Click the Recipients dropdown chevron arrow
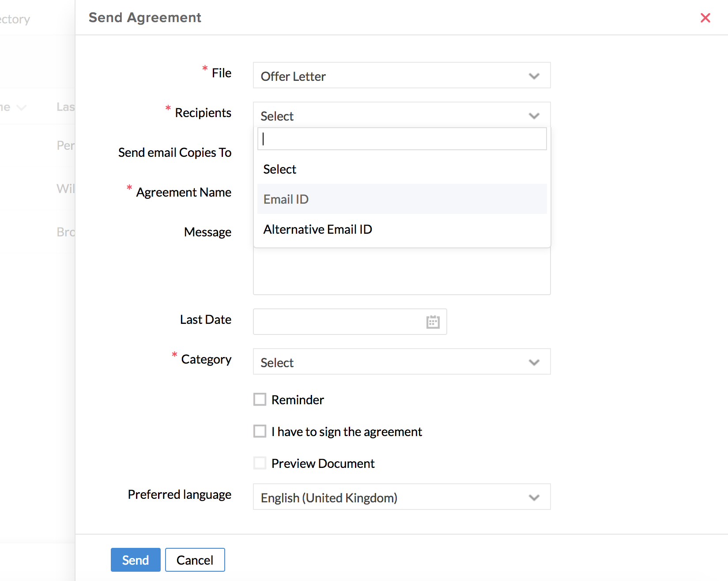Screen dimensions: 728x581 [x=534, y=116]
